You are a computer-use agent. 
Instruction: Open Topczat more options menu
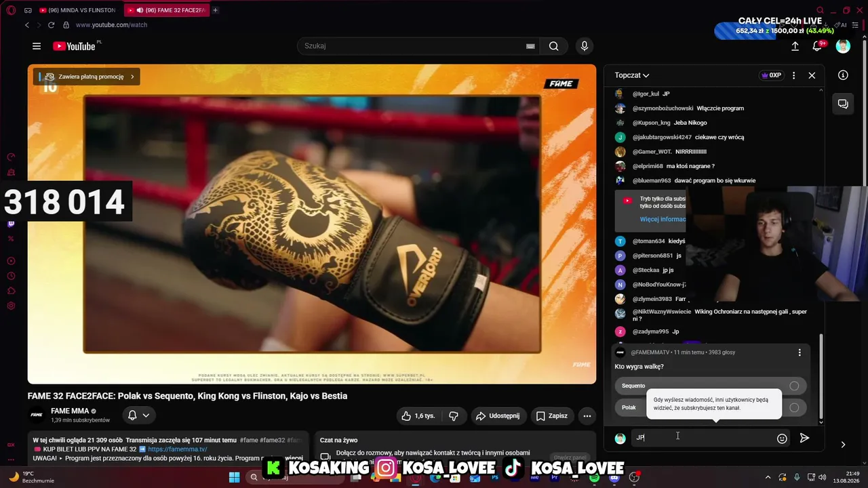coord(793,75)
